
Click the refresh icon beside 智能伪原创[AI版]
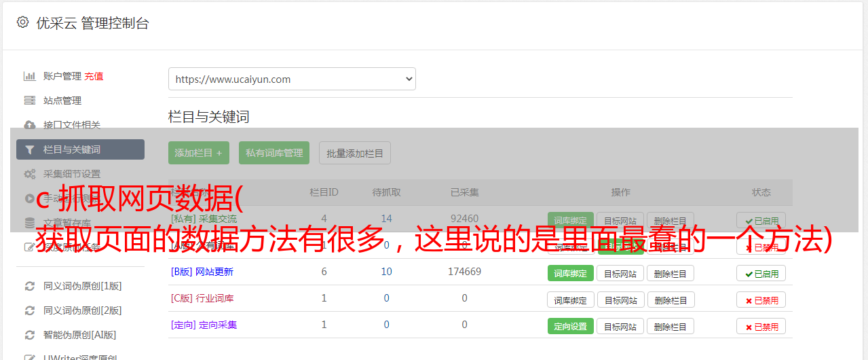pyautogui.click(x=30, y=335)
